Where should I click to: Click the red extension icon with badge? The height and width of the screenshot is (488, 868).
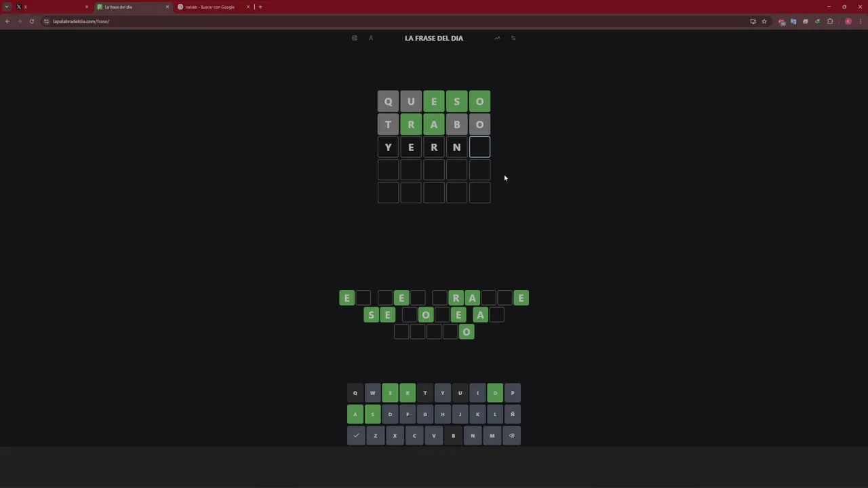point(782,22)
